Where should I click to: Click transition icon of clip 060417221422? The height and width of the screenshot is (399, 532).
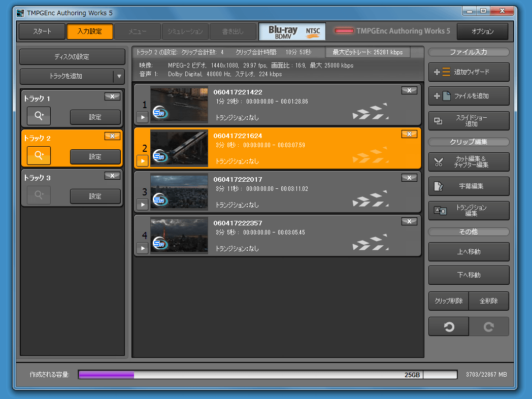pyautogui.click(x=371, y=111)
